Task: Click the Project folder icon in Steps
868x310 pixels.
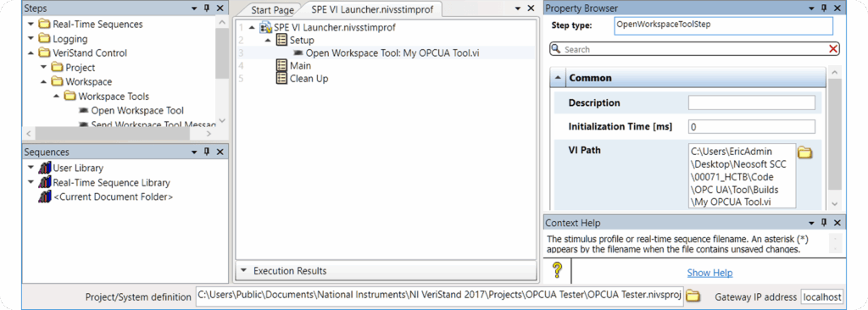Action: tap(57, 68)
